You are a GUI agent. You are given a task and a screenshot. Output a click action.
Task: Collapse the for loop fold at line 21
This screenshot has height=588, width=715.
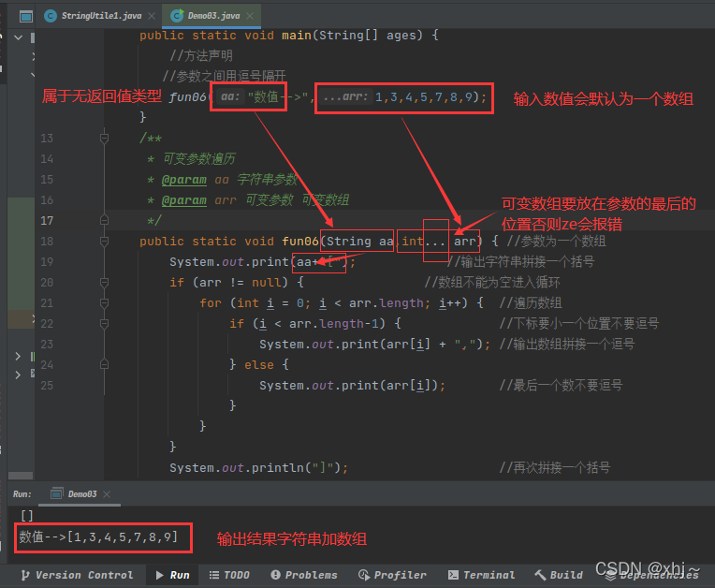point(104,303)
